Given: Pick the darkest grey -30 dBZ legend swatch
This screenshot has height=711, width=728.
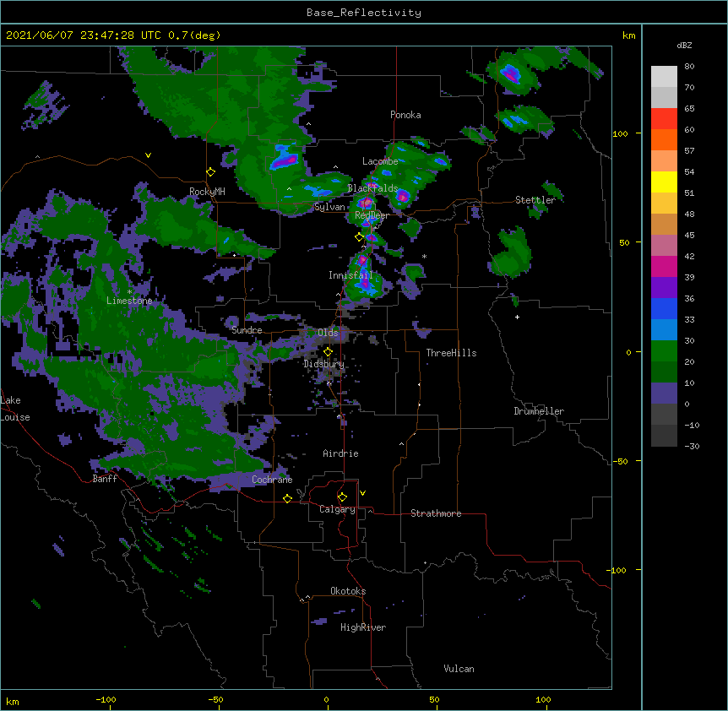Looking at the screenshot, I should point(664,436).
